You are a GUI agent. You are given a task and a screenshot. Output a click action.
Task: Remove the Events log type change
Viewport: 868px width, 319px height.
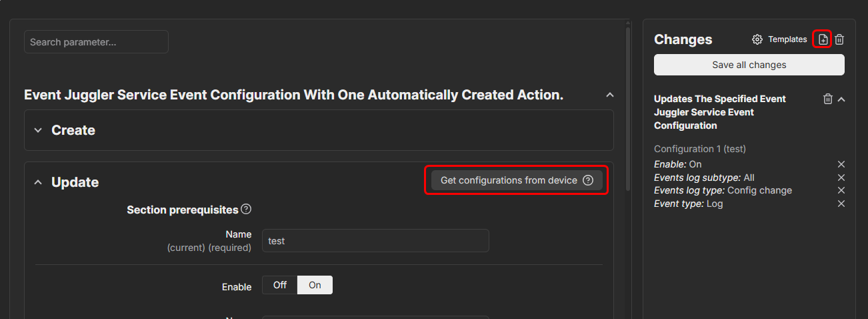click(x=841, y=190)
